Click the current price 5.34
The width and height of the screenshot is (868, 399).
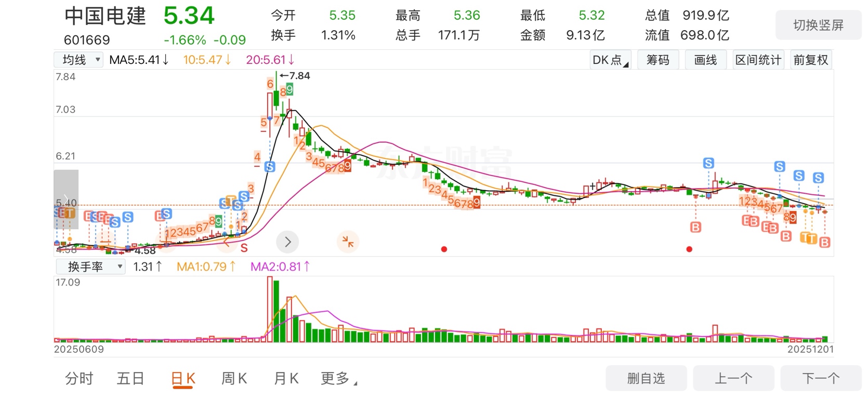pyautogui.click(x=189, y=16)
